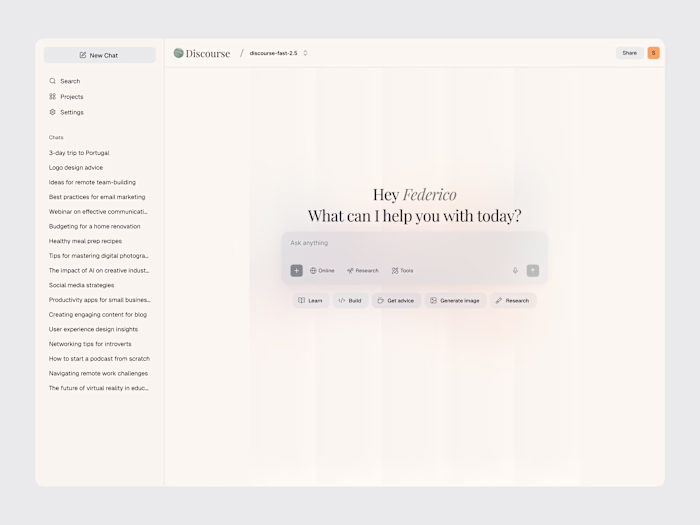Open chat 'Ideas for remote team-building'

(x=92, y=182)
